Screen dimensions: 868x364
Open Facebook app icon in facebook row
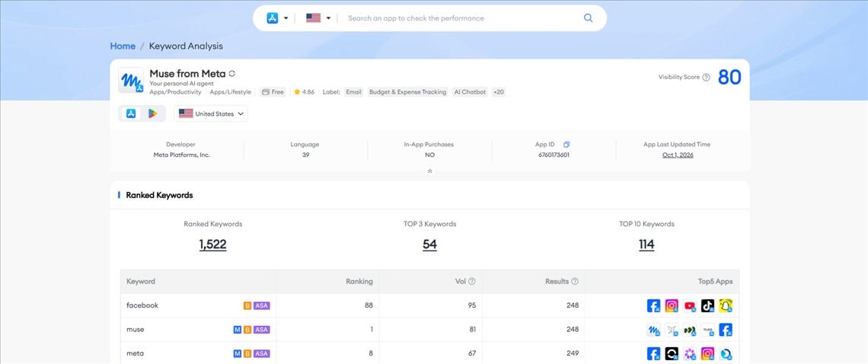click(x=654, y=306)
